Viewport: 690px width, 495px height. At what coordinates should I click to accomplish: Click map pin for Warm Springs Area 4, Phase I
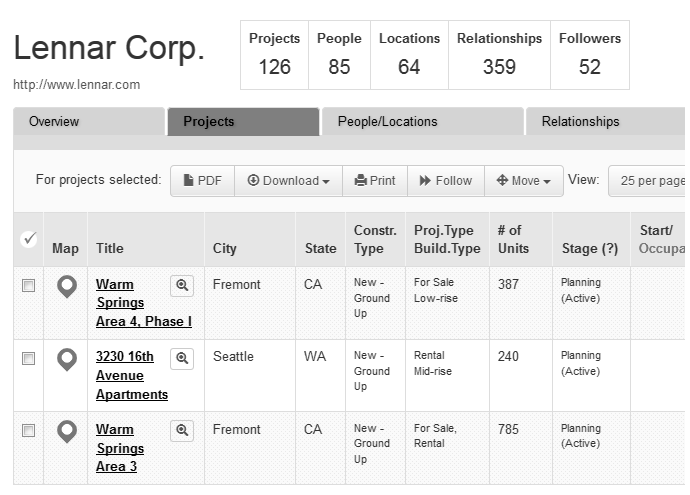(x=67, y=286)
